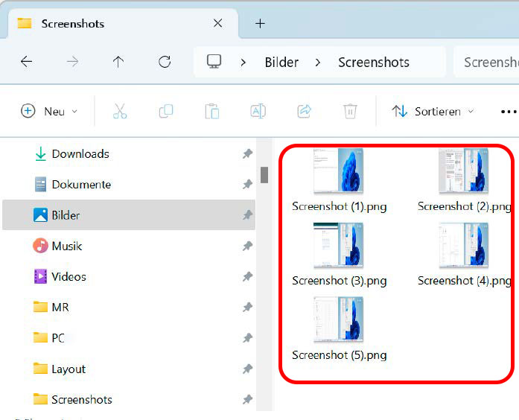Select the Screenshots window tab

pos(123,24)
